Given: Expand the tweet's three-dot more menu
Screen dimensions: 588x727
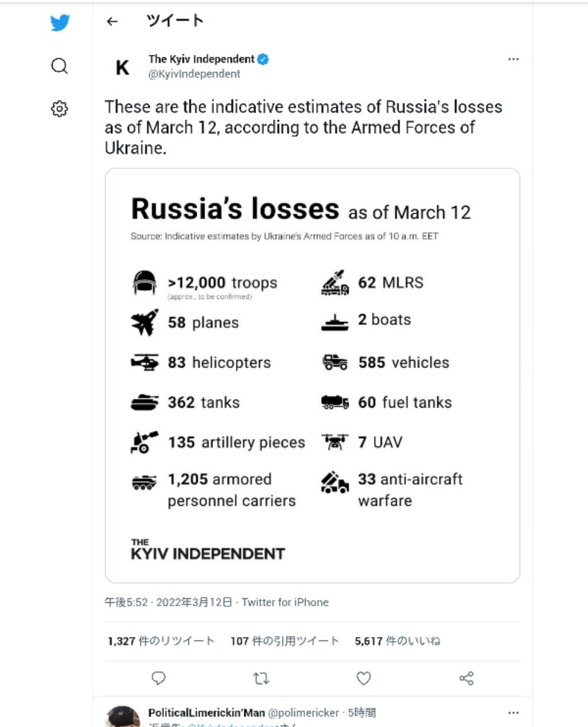Looking at the screenshot, I should [513, 60].
